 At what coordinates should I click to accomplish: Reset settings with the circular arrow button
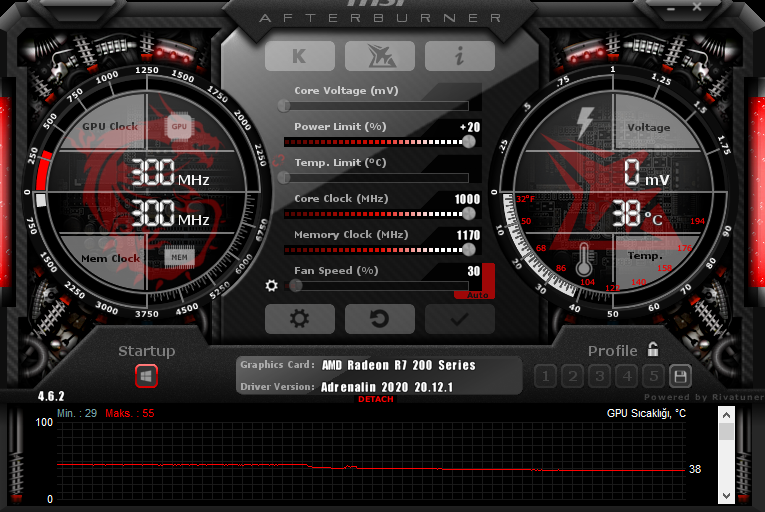pos(380,319)
